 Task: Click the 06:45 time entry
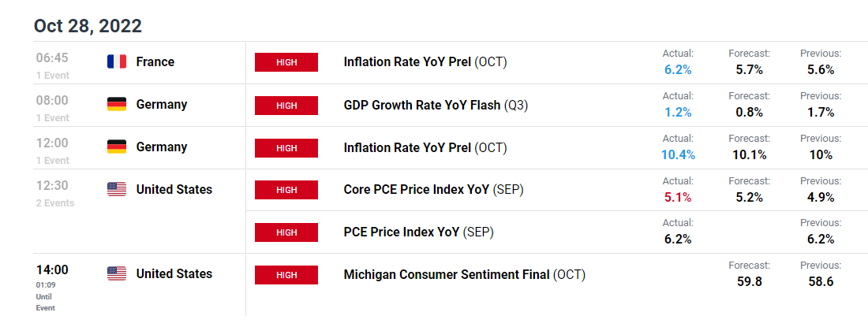(x=52, y=58)
